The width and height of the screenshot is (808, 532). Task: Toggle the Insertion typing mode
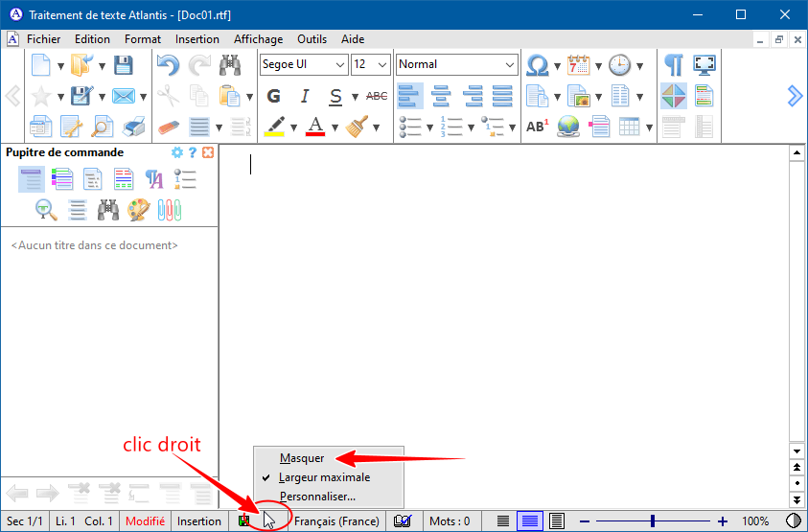[x=199, y=521]
